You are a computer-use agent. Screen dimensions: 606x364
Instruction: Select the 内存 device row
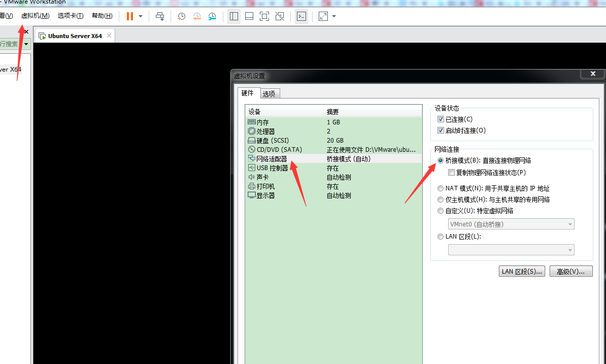(x=333, y=122)
